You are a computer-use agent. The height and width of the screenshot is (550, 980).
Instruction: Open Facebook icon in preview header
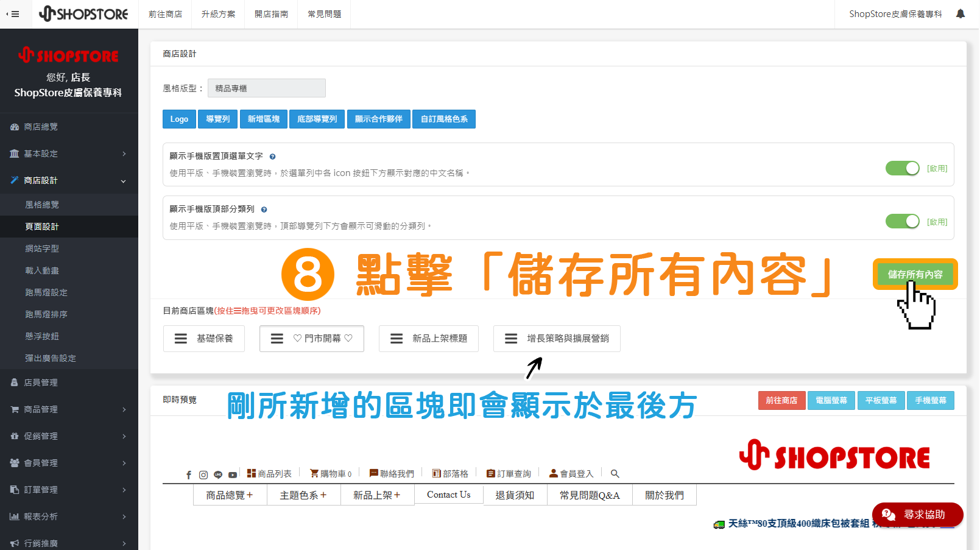(189, 475)
